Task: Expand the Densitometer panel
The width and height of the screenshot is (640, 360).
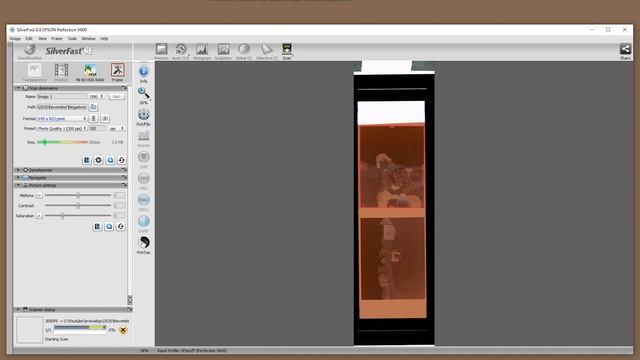Action: click(18, 170)
